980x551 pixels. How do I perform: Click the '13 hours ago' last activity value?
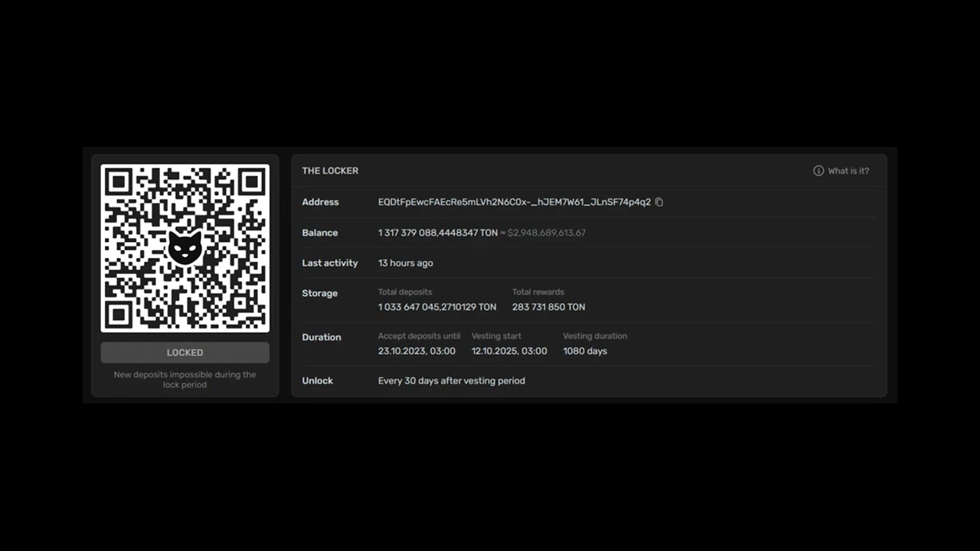click(x=406, y=263)
